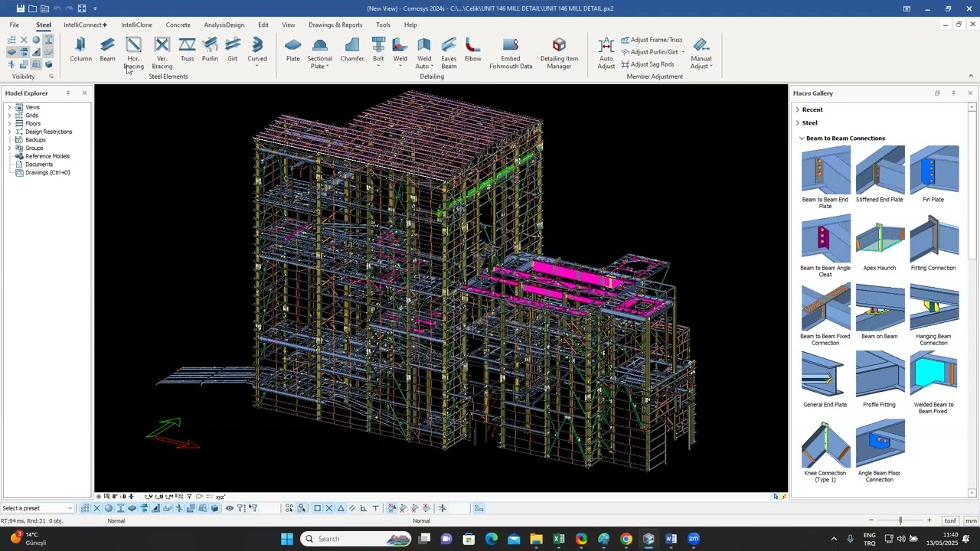Viewport: 980px width, 551px height.
Task: Open the Drawings & Reports tab
Action: [335, 24]
